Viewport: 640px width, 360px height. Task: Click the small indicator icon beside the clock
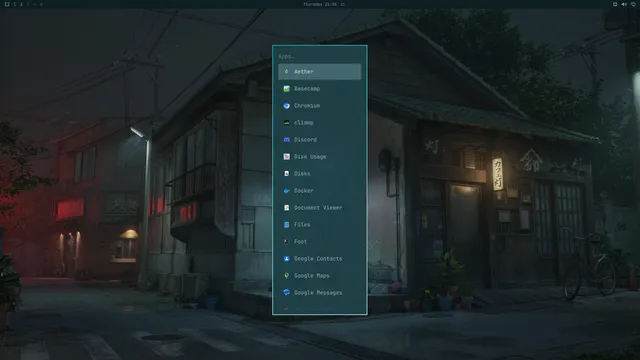coord(342,4)
